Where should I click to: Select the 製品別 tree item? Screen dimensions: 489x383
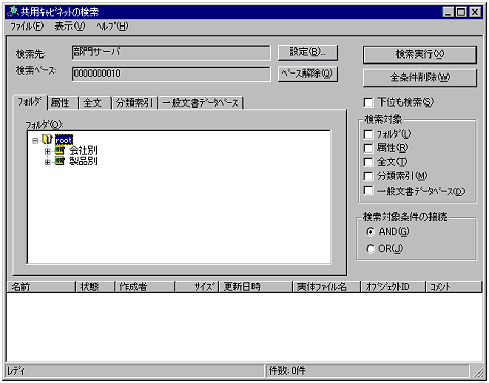83,161
